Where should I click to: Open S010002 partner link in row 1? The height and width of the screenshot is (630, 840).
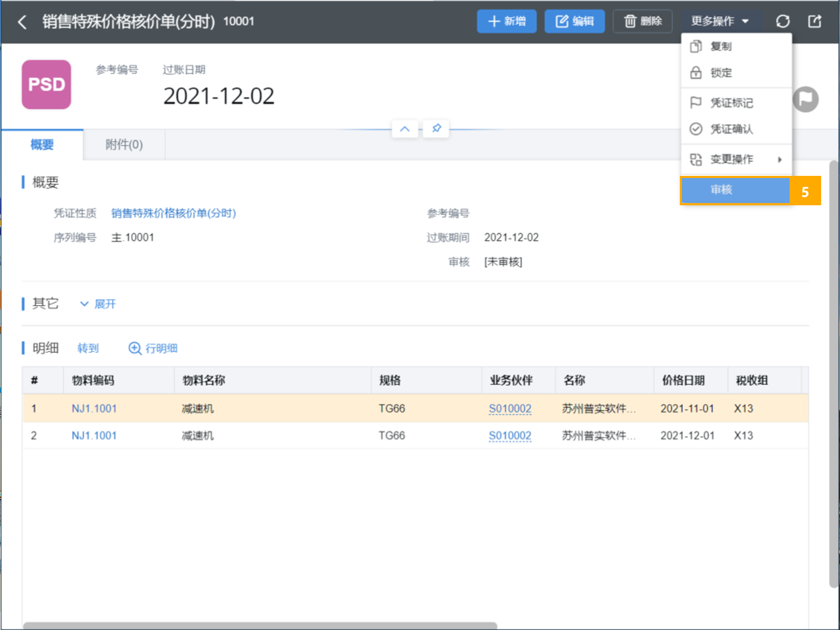coord(510,408)
